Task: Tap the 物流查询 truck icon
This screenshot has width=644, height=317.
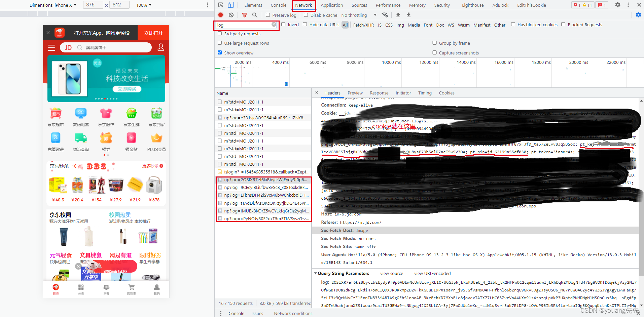Action: click(x=81, y=138)
